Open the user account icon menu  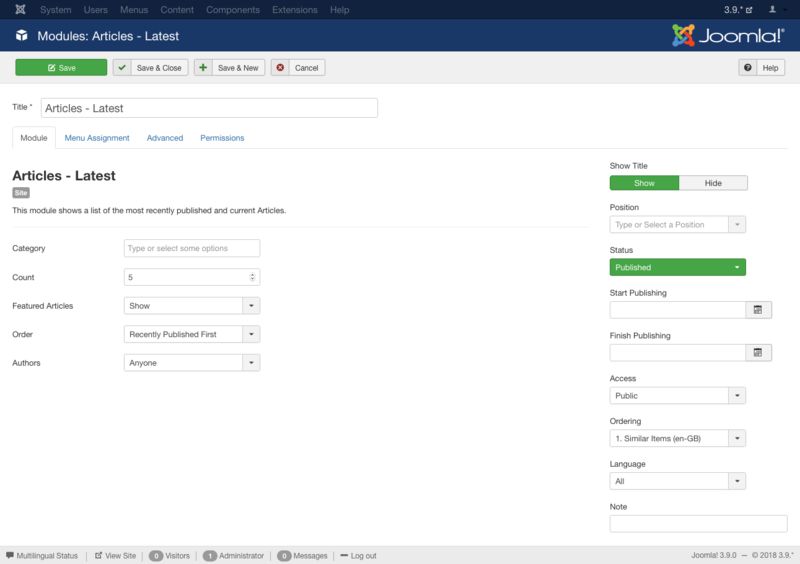point(772,9)
